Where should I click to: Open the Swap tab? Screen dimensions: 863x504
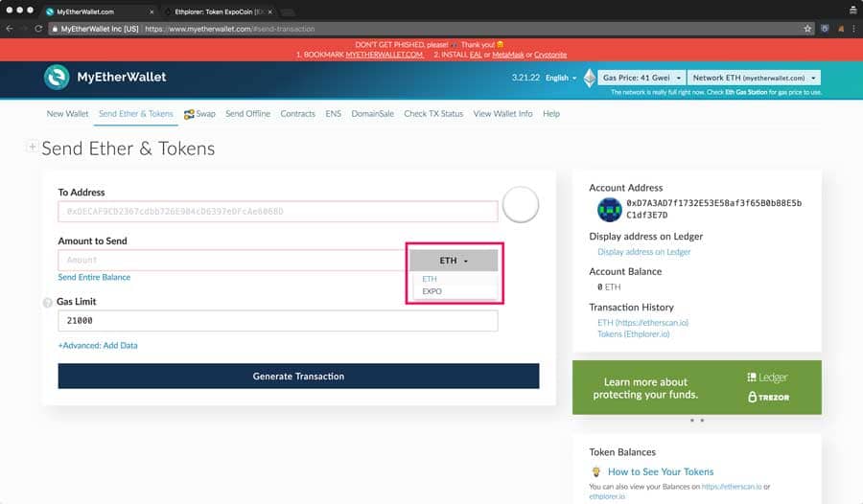point(199,114)
